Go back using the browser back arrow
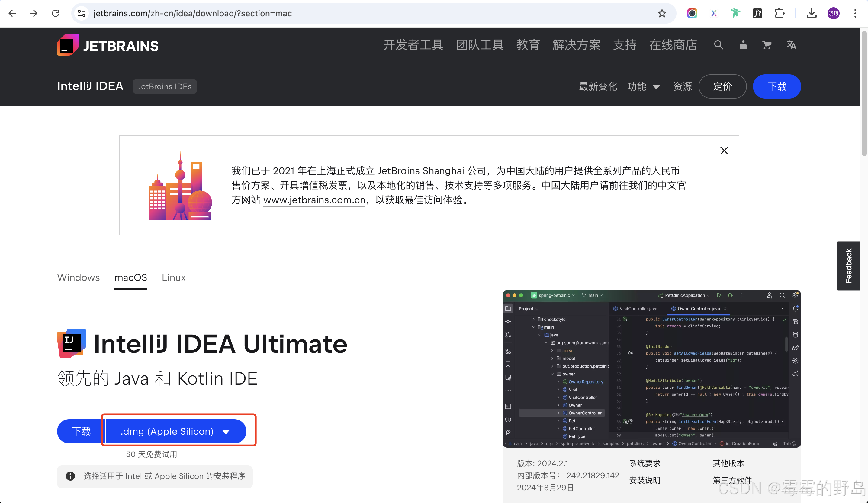 tap(12, 13)
